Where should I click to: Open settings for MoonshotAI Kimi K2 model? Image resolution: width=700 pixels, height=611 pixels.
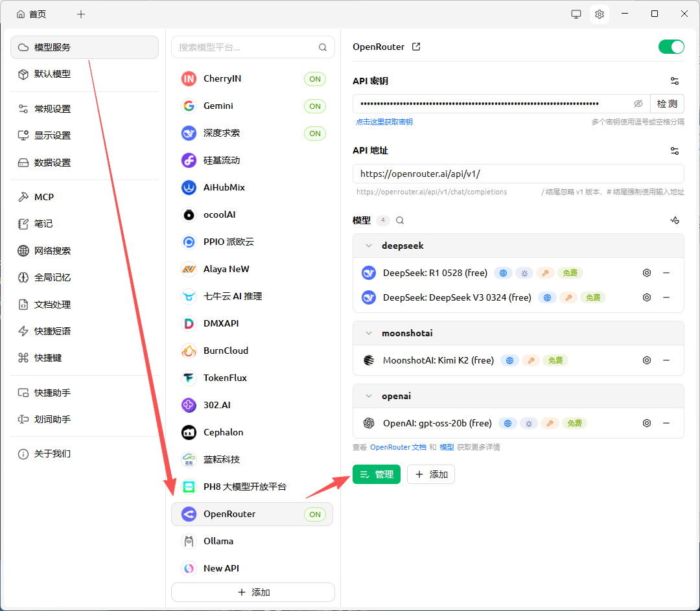point(646,360)
